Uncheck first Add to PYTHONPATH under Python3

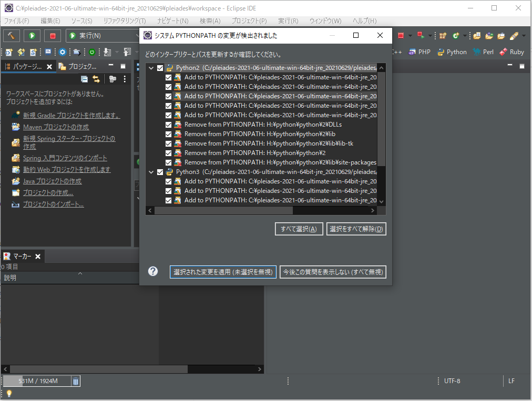click(169, 181)
